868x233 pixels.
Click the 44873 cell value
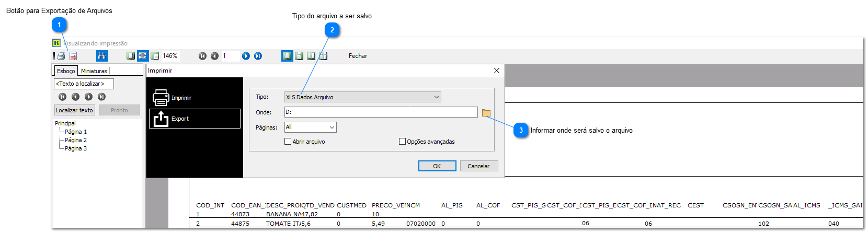(x=240, y=214)
